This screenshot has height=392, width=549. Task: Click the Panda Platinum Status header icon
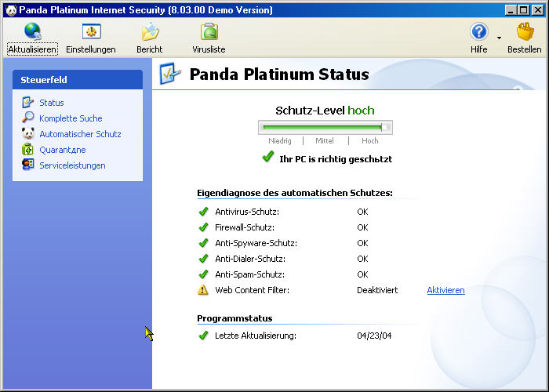coord(170,74)
